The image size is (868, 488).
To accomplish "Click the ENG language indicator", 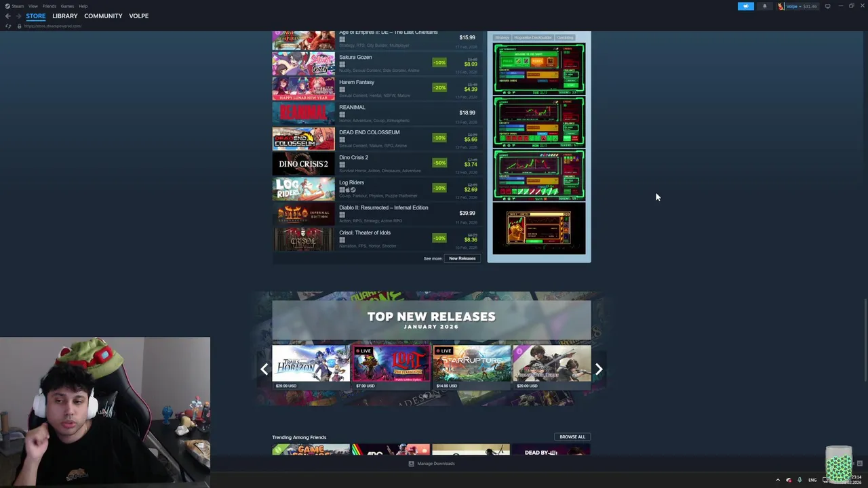I will coord(812,480).
